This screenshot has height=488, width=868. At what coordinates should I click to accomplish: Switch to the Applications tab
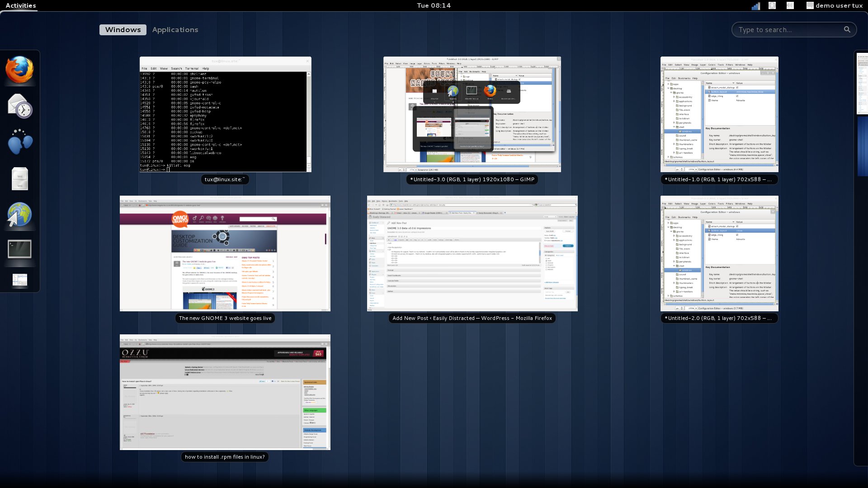(x=175, y=29)
